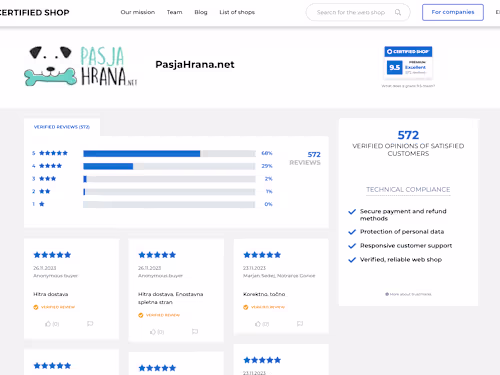The width and height of the screenshot is (500, 375).
Task: Open comment icon on Korektno, točno review
Action: coord(300,324)
